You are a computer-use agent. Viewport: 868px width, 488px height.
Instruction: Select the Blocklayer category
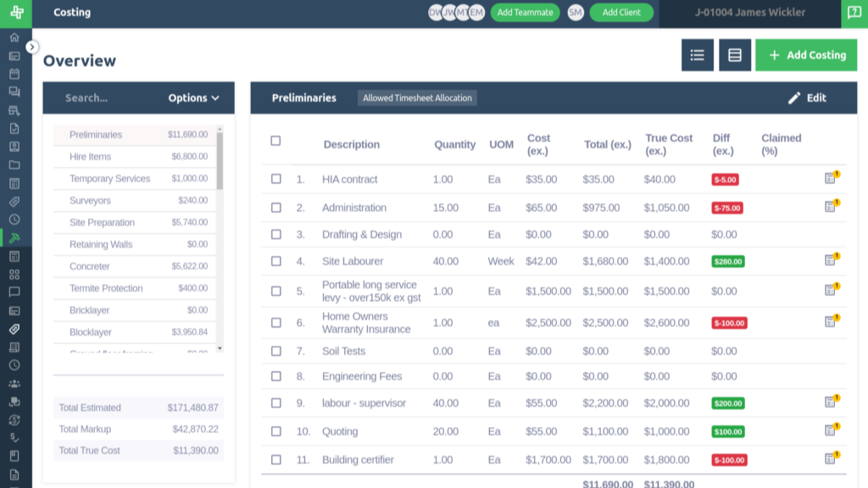(x=135, y=332)
